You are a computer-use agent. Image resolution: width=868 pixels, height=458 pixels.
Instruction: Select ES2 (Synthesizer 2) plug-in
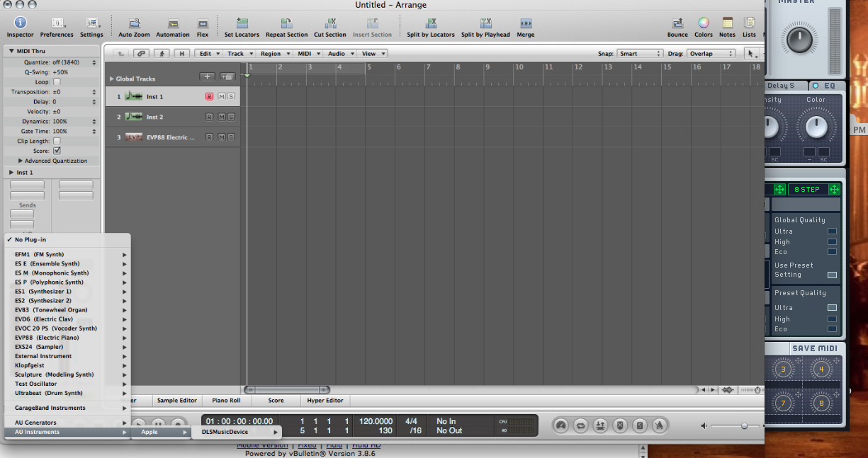(x=67, y=301)
